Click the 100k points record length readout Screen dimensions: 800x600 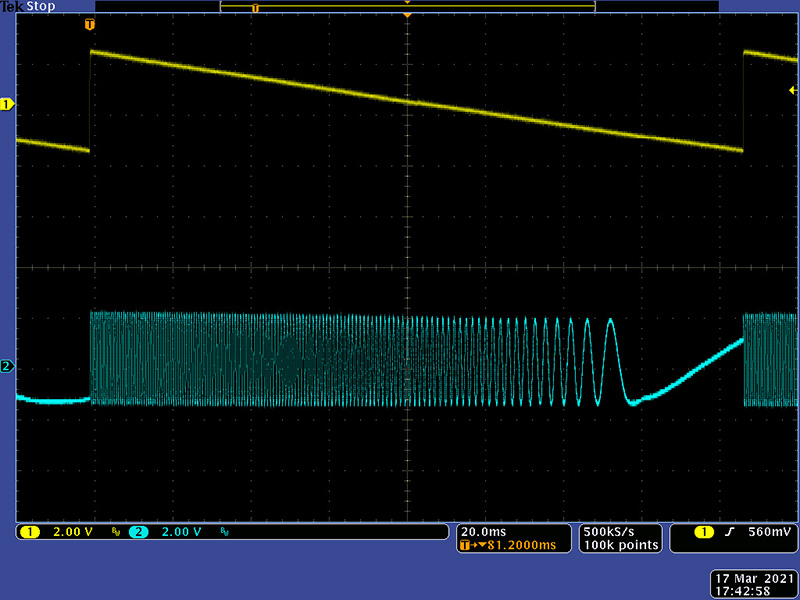coord(622,545)
